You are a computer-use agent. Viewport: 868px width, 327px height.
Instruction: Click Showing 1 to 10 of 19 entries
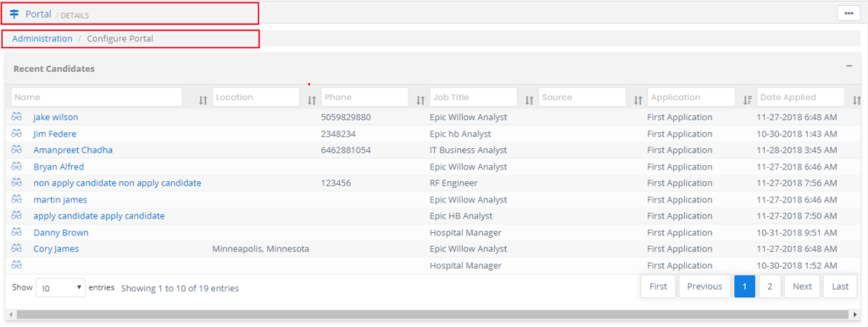[180, 288]
